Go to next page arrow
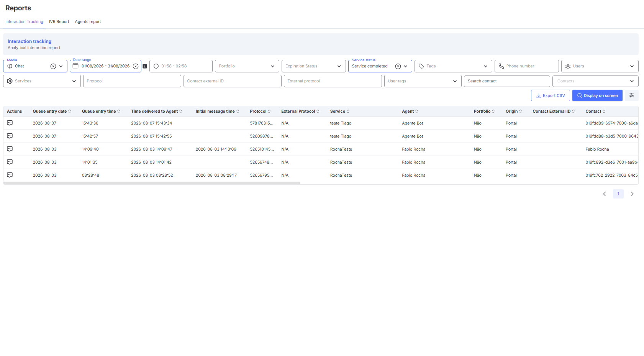 click(632, 194)
